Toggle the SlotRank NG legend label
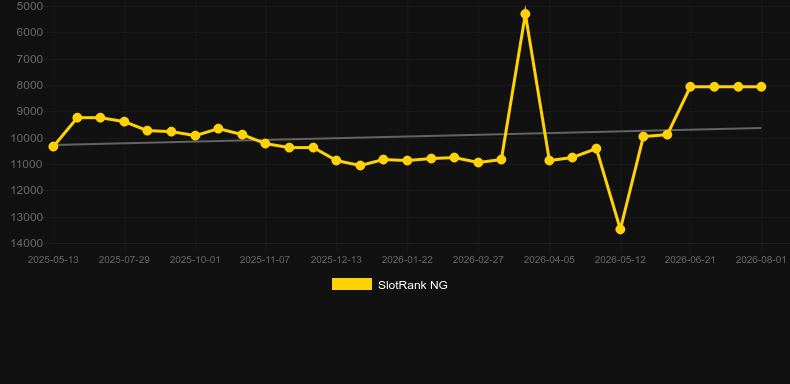 413,285
